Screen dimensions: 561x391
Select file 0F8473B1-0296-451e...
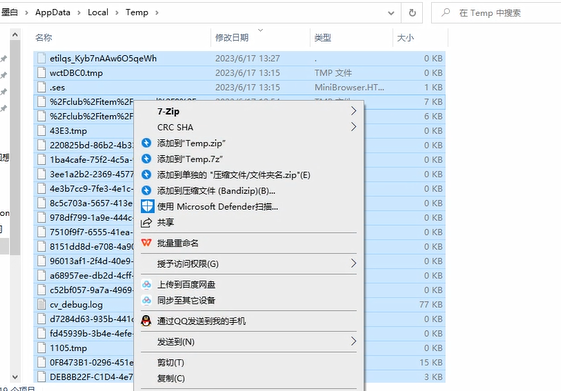pyautogui.click(x=92, y=362)
